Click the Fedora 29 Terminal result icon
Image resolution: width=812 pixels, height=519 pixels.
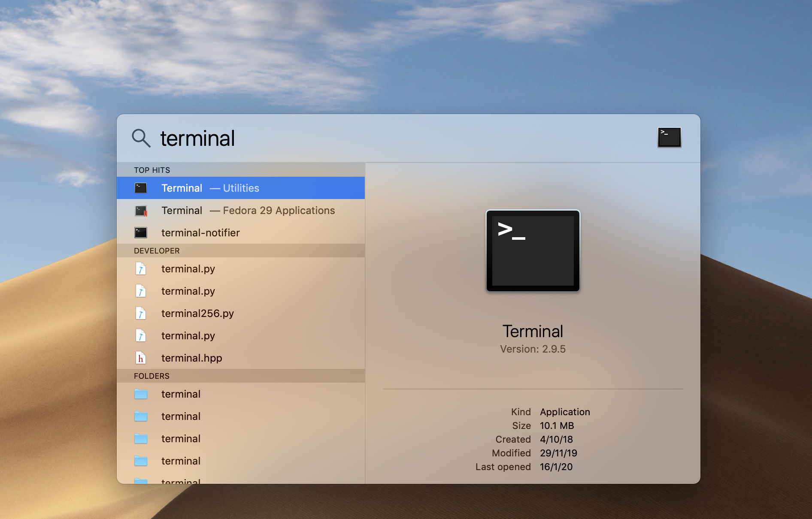(141, 211)
